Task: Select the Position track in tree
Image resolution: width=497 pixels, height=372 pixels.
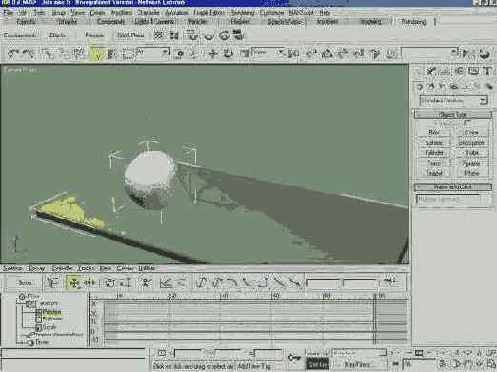Action: (52, 312)
